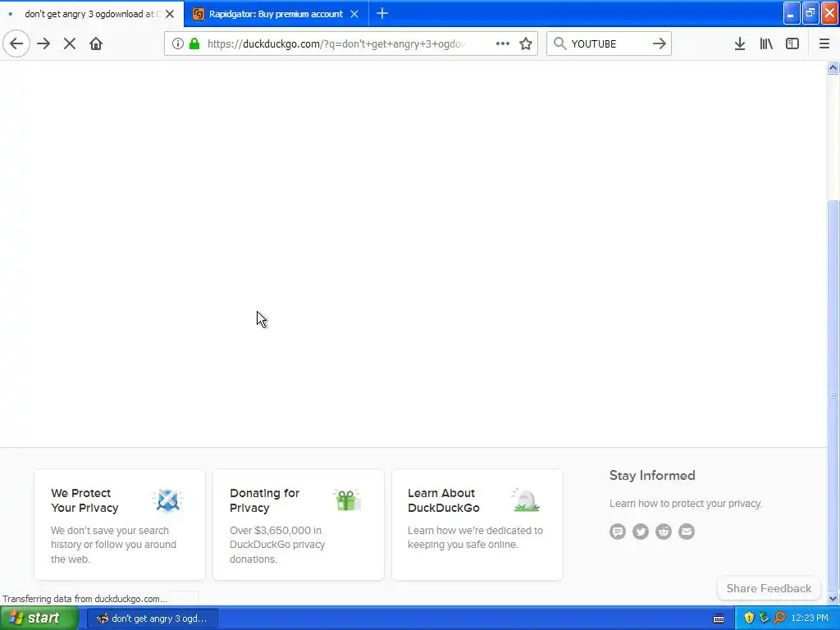840x630 pixels.
Task: Go forward with the arrow button
Action: pos(43,44)
